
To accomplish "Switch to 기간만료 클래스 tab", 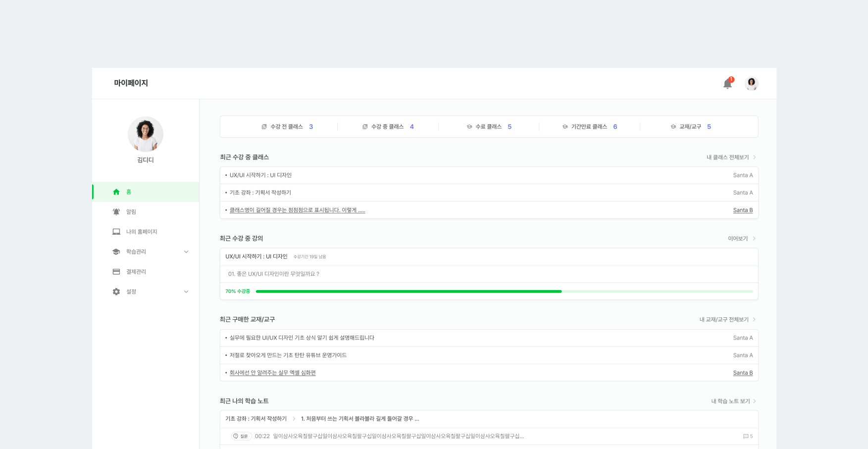I will coord(589,127).
